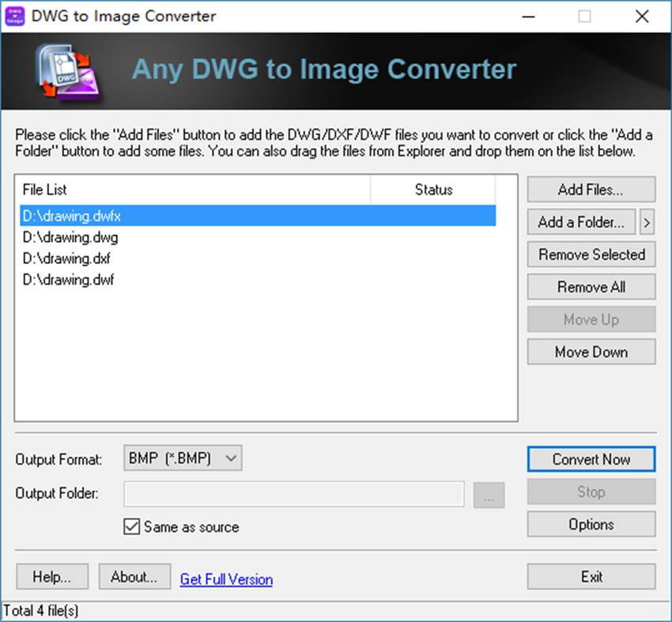Exit the converter application

point(591,576)
